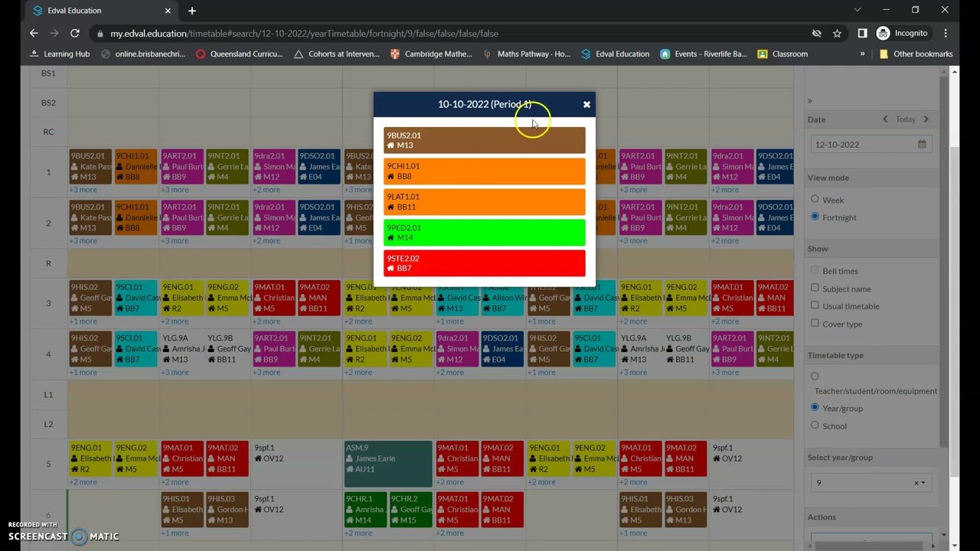Screen dimensions: 980x551
Task: Open Other bookmarks folder
Action: [x=916, y=54]
